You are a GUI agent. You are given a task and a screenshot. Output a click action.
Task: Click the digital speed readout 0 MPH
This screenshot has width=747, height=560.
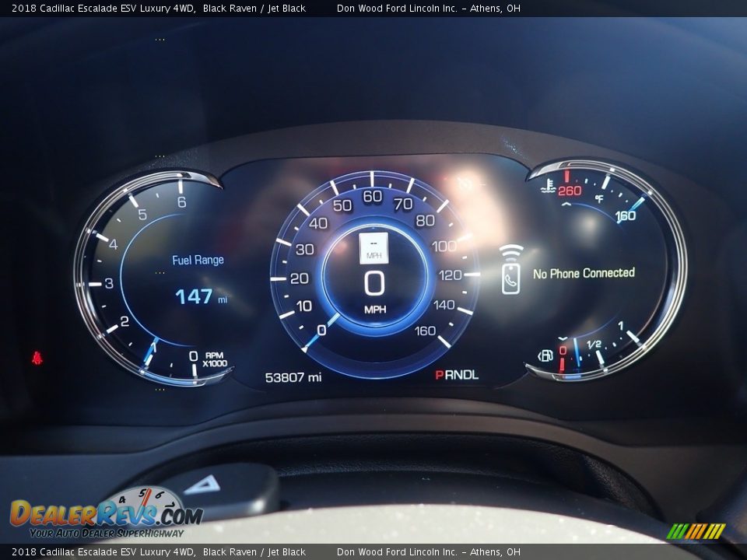point(374,290)
